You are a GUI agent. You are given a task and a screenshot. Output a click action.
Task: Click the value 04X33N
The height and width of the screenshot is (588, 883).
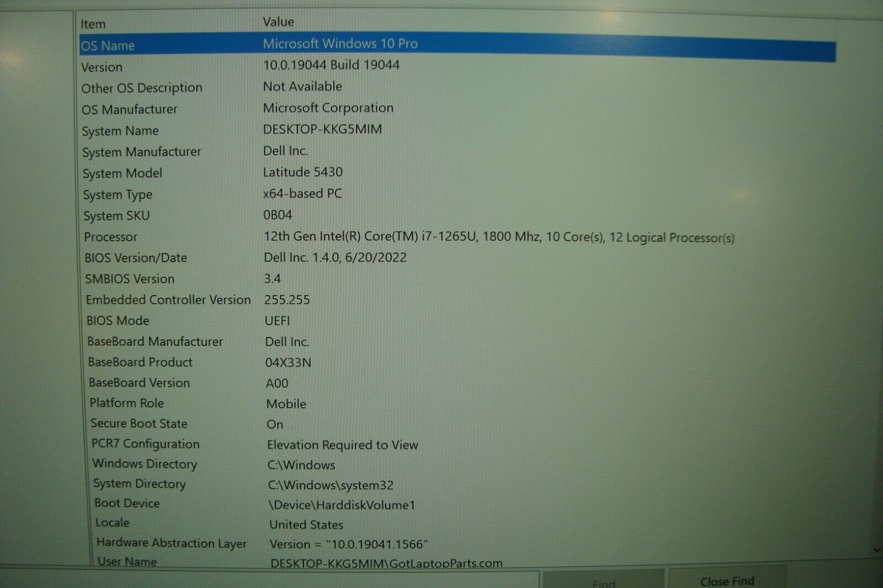[288, 363]
